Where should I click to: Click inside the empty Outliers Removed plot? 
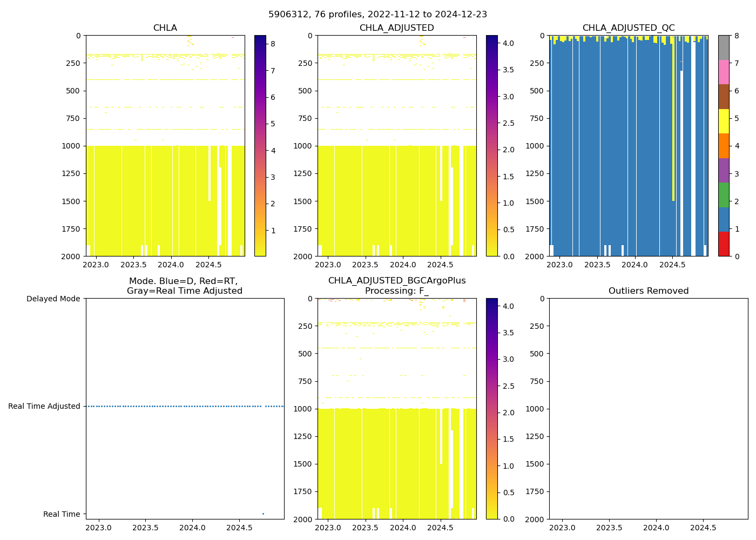[x=648, y=409]
